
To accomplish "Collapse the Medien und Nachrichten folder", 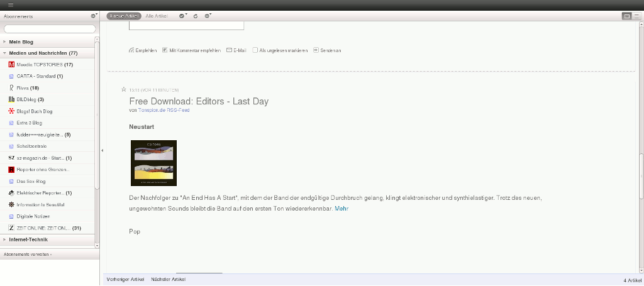I will click(4, 53).
